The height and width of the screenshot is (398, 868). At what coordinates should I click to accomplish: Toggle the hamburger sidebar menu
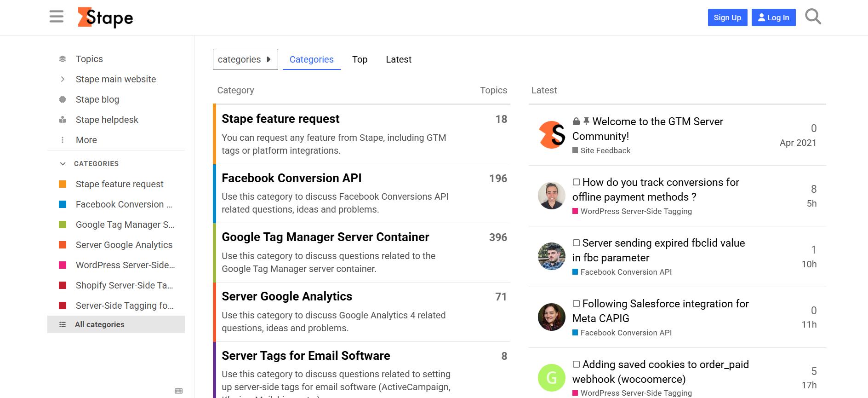point(56,17)
